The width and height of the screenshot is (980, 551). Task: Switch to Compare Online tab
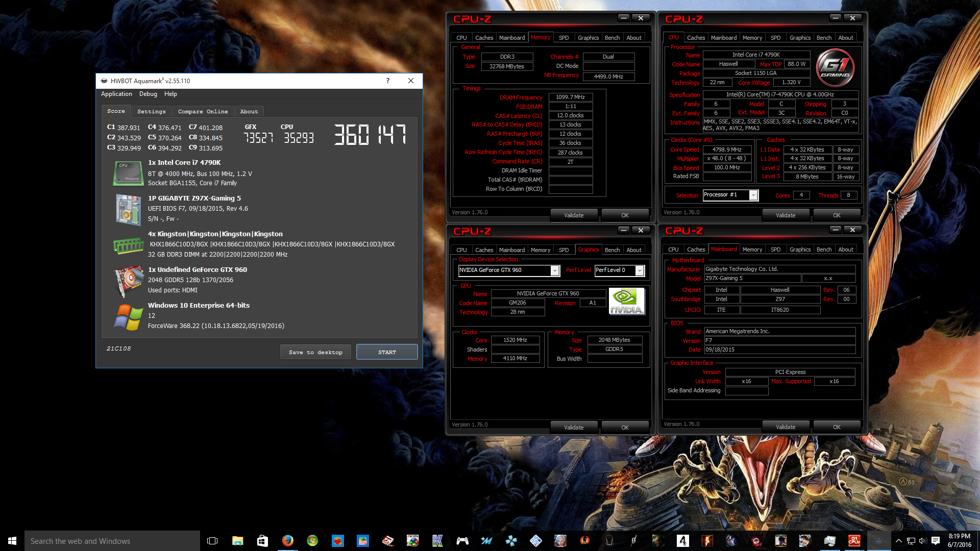coord(203,111)
